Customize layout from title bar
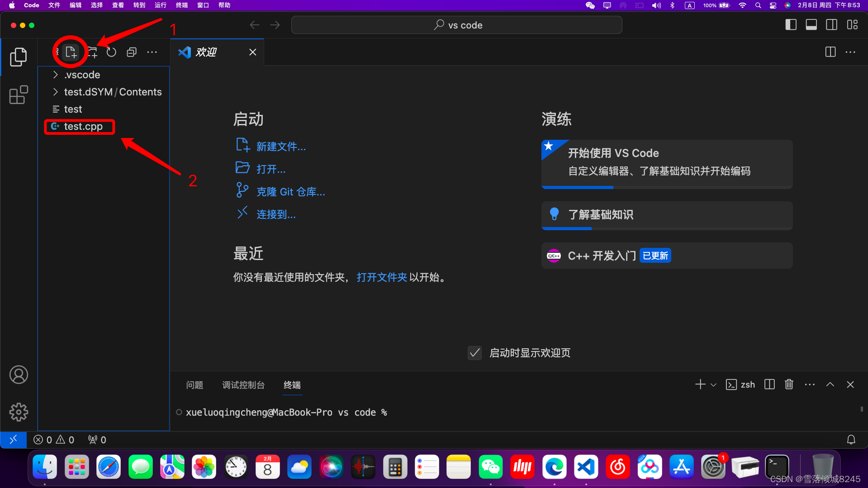 (852, 25)
